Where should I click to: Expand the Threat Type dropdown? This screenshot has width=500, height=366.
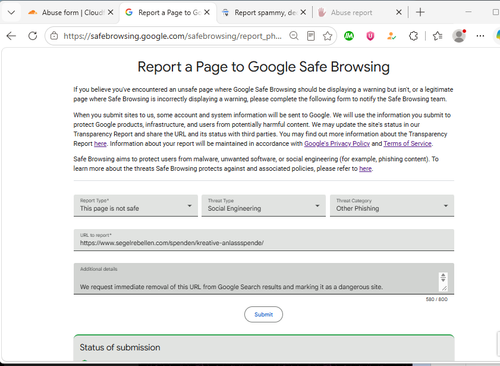click(264, 206)
